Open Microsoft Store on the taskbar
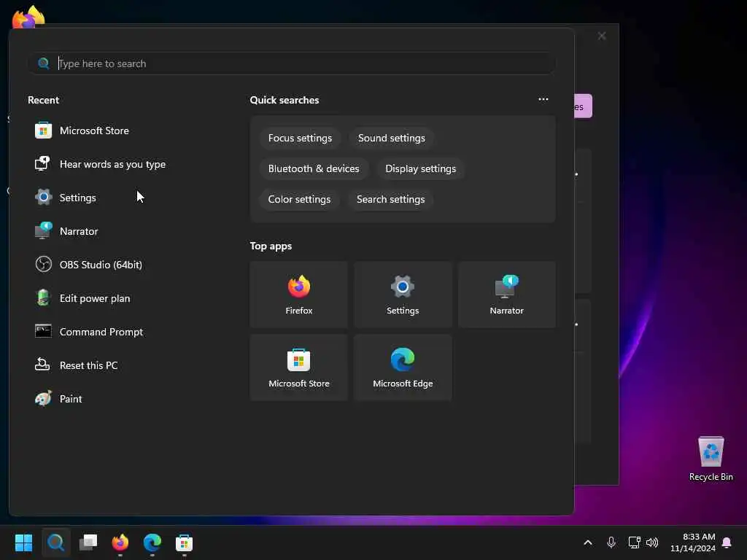The height and width of the screenshot is (560, 747). click(185, 542)
